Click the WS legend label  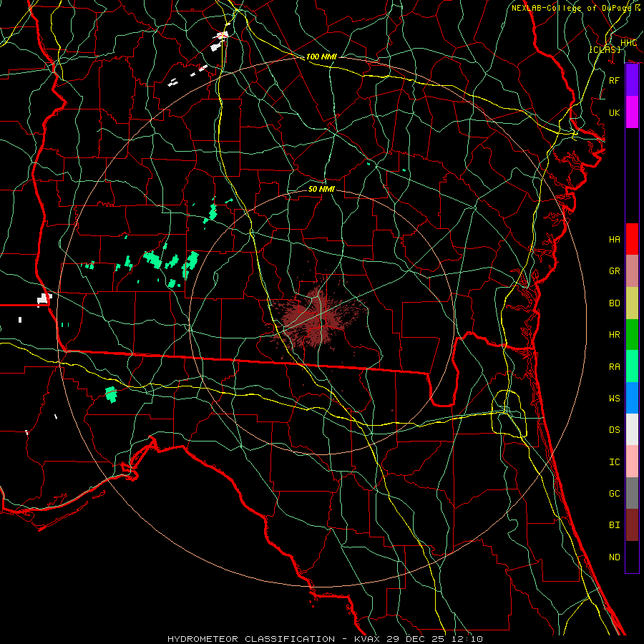[x=615, y=399]
